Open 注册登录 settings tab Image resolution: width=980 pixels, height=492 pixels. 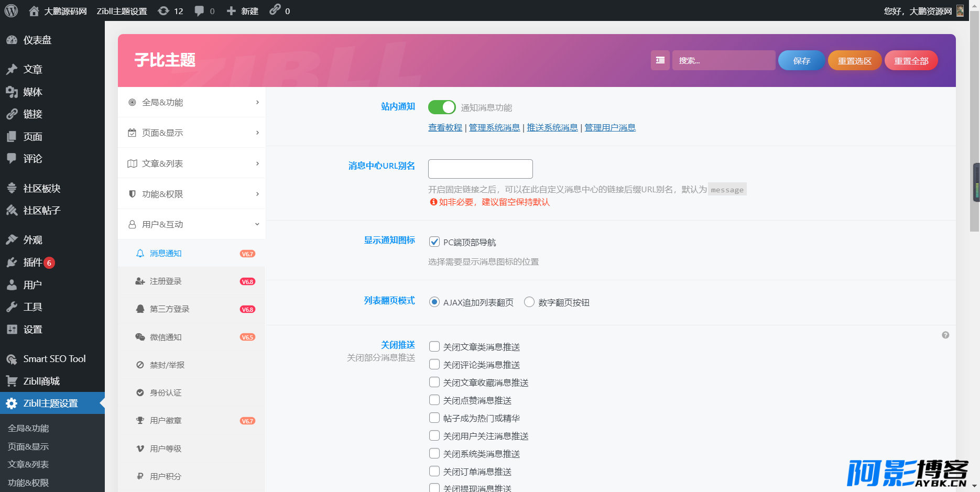point(192,281)
